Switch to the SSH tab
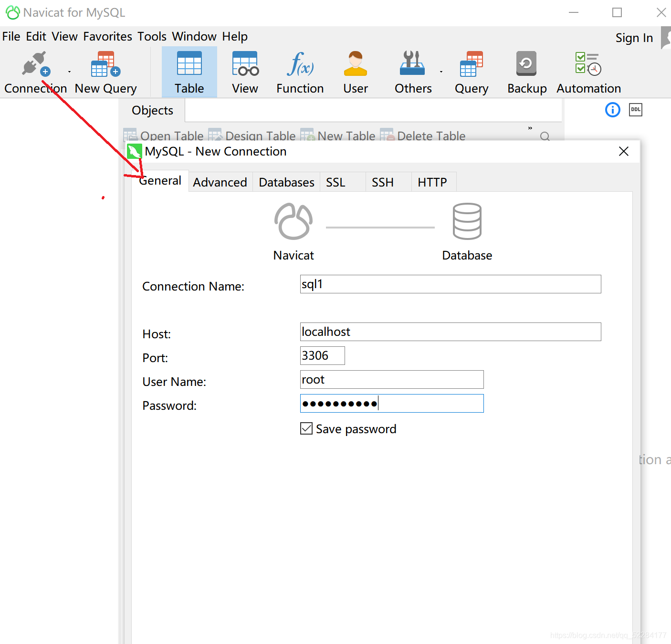671x644 pixels. 388,182
